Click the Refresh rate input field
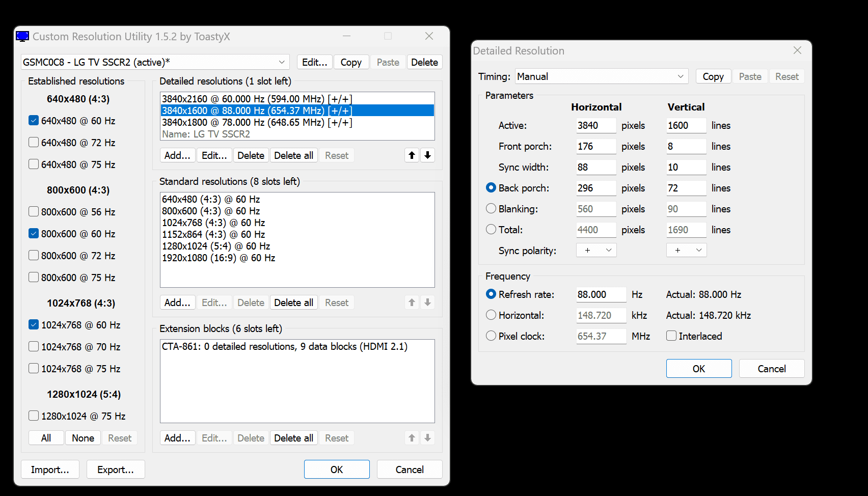 pyautogui.click(x=601, y=294)
